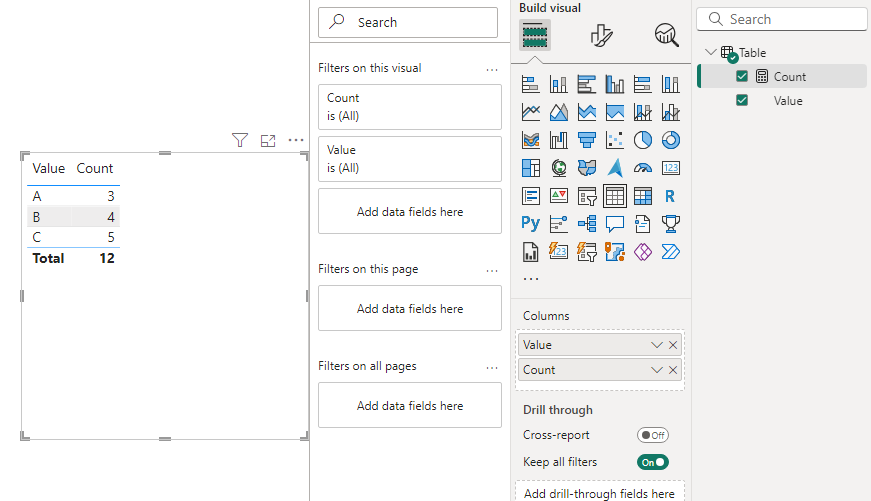Uncheck the Value field checkbox

[x=742, y=100]
